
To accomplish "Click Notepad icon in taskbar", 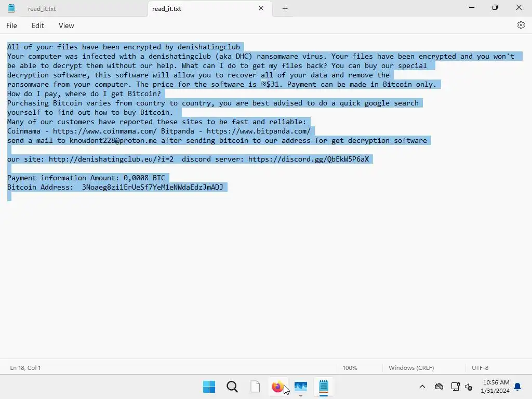I will click(324, 387).
